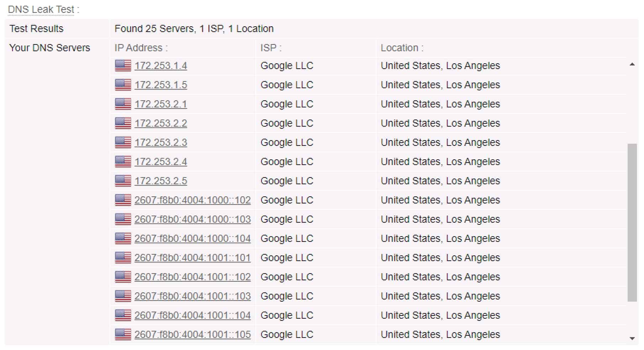Follow the 2607:f8b0:4004:1001::104 address link

(192, 315)
